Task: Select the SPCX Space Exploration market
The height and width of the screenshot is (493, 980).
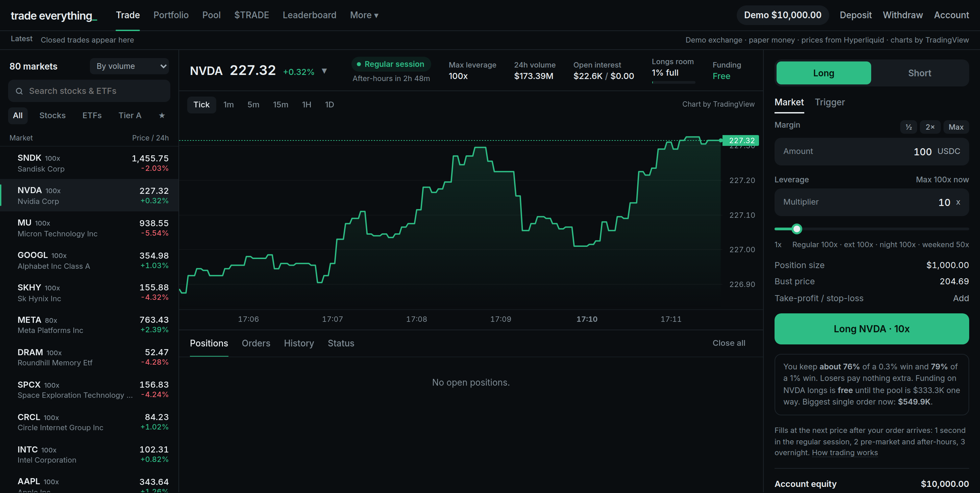Action: coord(90,390)
